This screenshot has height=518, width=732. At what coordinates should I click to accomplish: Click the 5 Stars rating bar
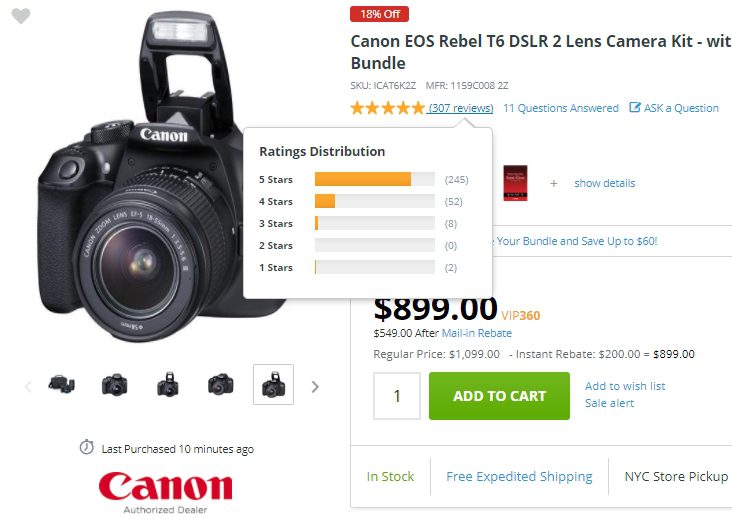point(374,180)
